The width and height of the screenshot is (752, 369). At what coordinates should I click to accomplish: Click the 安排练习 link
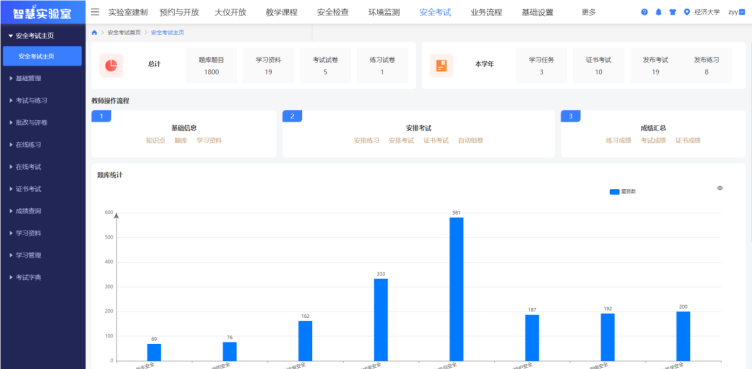[x=366, y=141]
